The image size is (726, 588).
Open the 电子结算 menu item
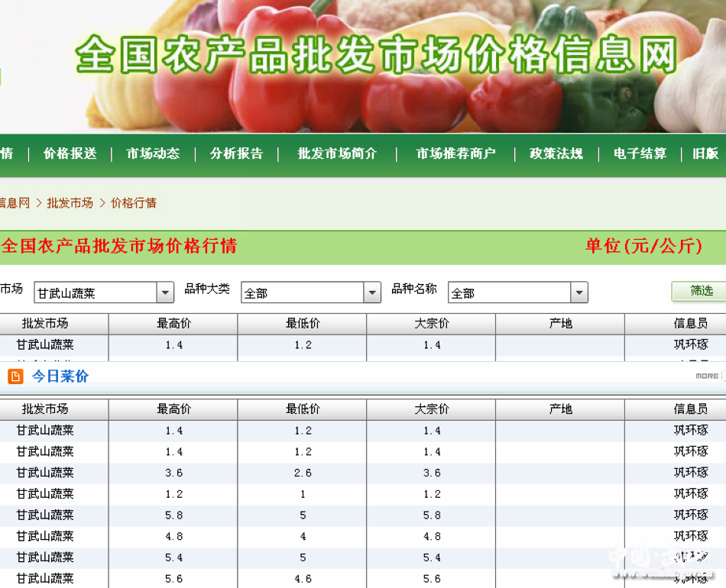(x=640, y=153)
